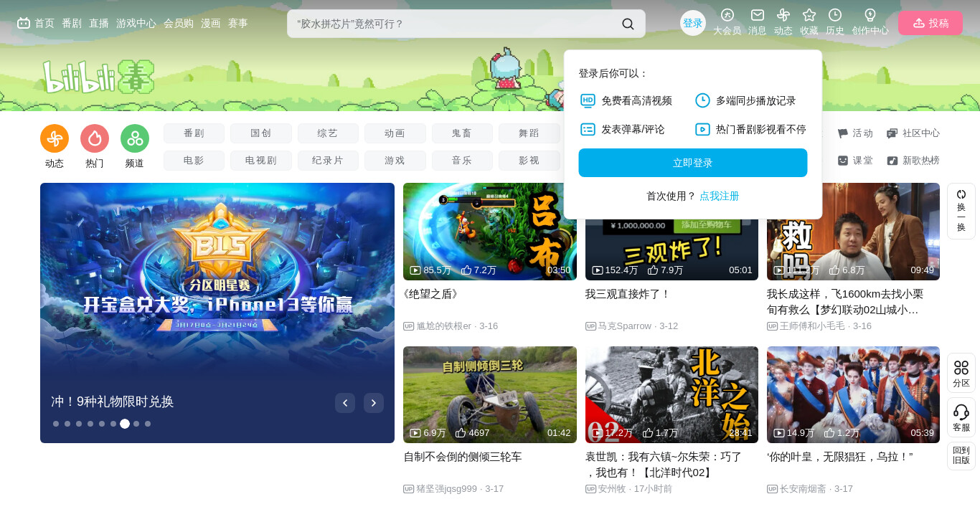Select 综艺 category tag
Screen dimensions: 980x522
pyautogui.click(x=328, y=133)
